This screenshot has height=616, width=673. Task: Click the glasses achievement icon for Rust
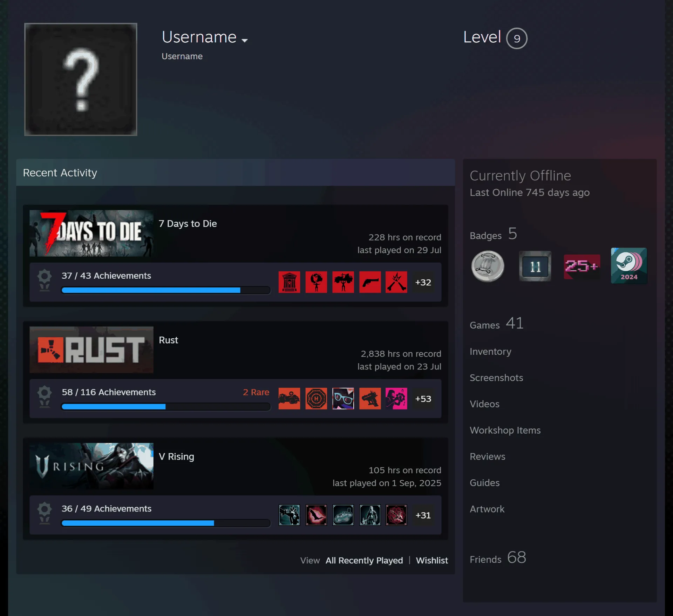(343, 398)
